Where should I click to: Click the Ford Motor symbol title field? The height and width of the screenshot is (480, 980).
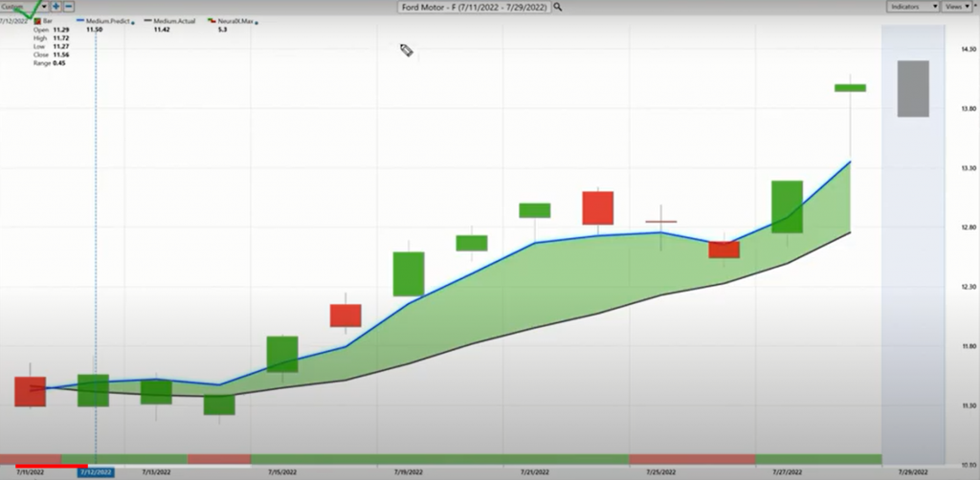tap(474, 7)
